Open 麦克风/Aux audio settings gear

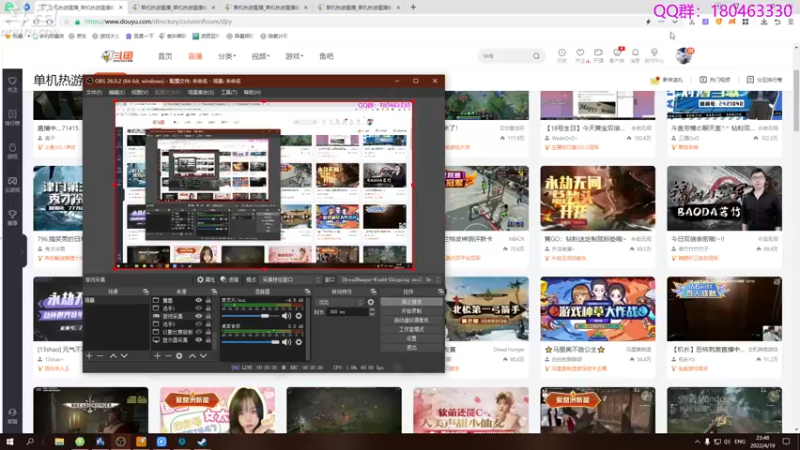pos(298,316)
